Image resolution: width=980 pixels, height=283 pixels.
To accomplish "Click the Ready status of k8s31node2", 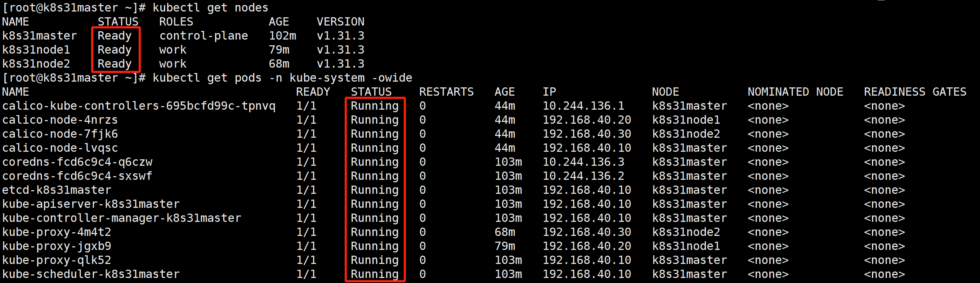I will (115, 64).
